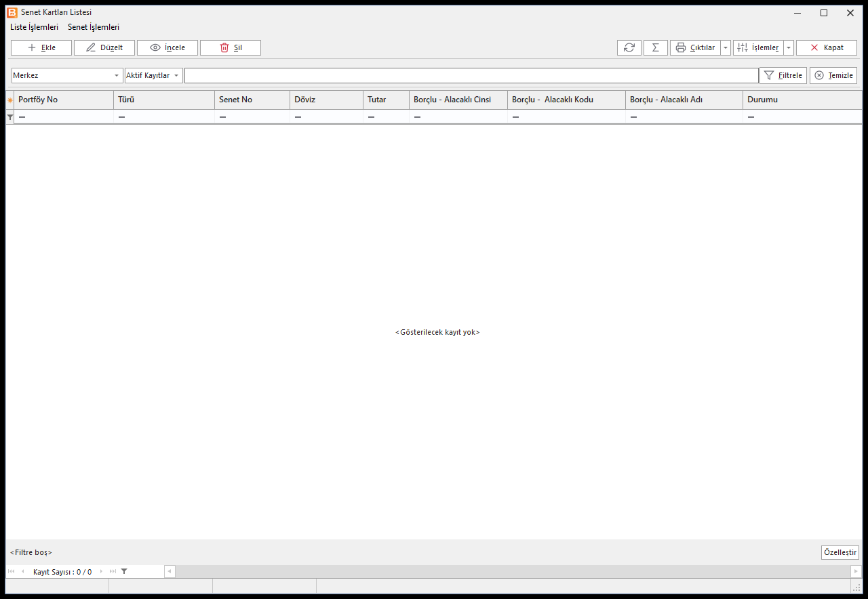868x599 pixels.
Task: Expand the Çıktılar dropdown arrow
Action: (726, 47)
